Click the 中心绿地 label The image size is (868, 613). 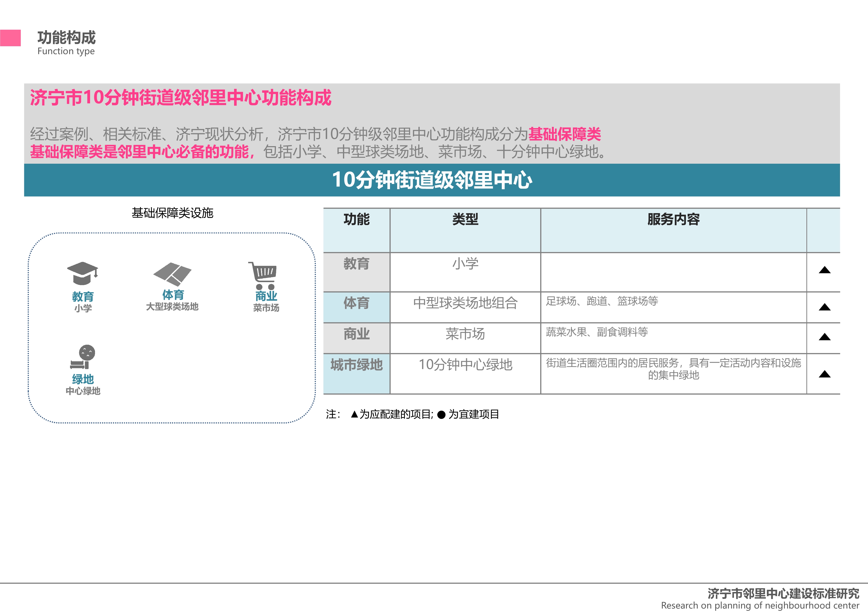[x=83, y=391]
